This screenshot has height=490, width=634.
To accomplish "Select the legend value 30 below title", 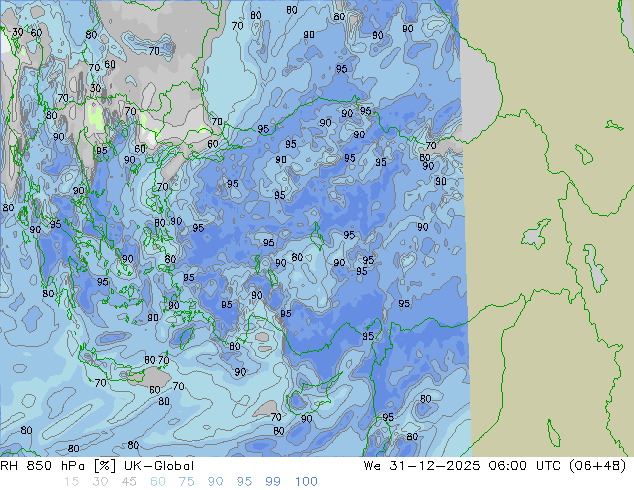I will 100,482.
